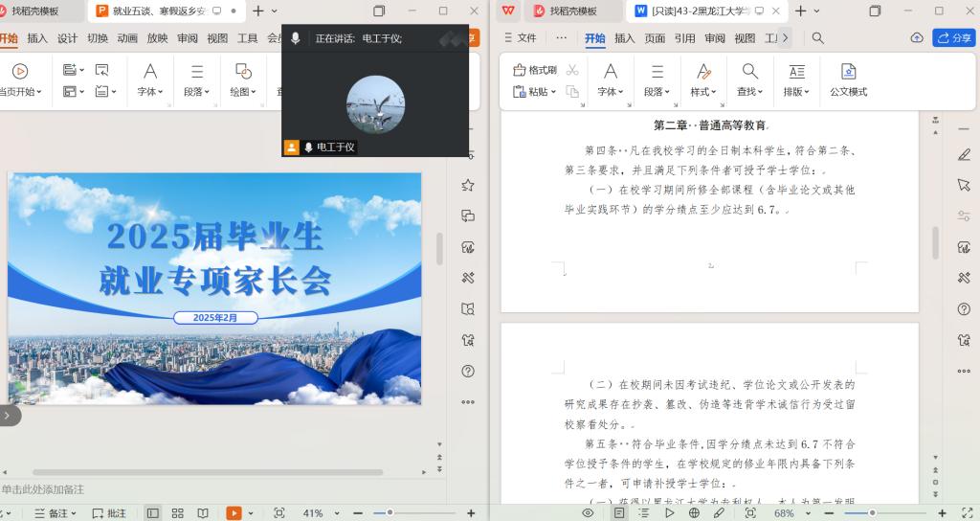Switch to the 页面 tab in Writer
This screenshot has width=980, height=521.
655,38
